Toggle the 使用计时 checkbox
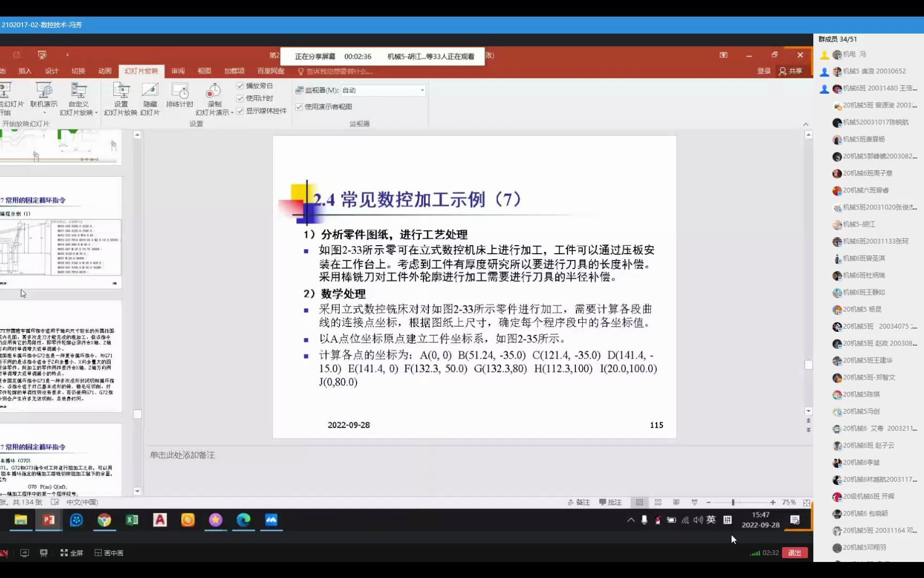The height and width of the screenshot is (578, 924). [x=240, y=98]
